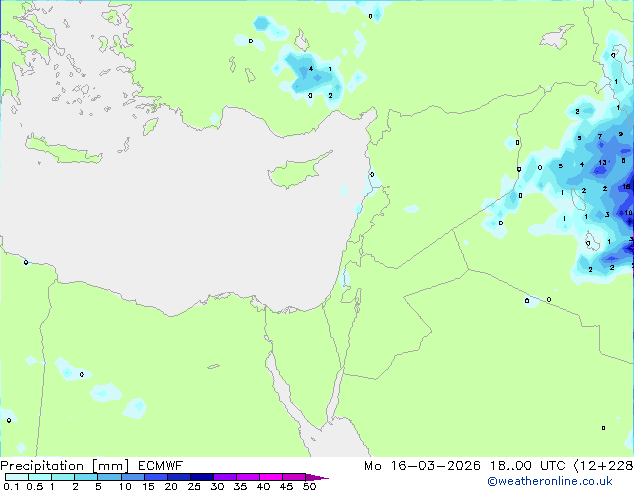Click the 5–10 mm legend color box

[x=109, y=477]
